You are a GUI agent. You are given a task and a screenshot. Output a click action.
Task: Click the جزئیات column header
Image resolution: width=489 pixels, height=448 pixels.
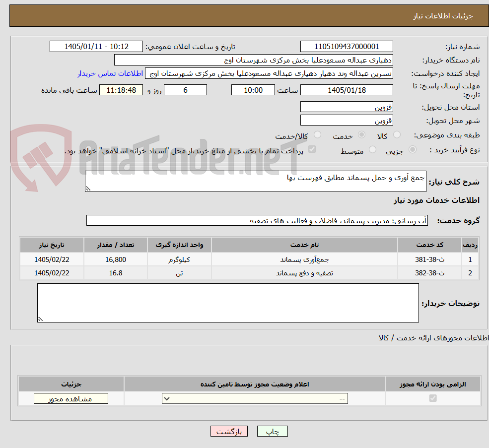pos(71,384)
